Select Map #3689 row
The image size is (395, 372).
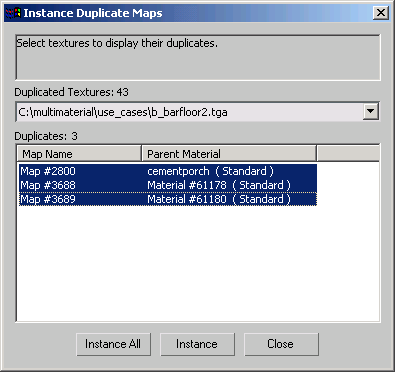[x=168, y=199]
